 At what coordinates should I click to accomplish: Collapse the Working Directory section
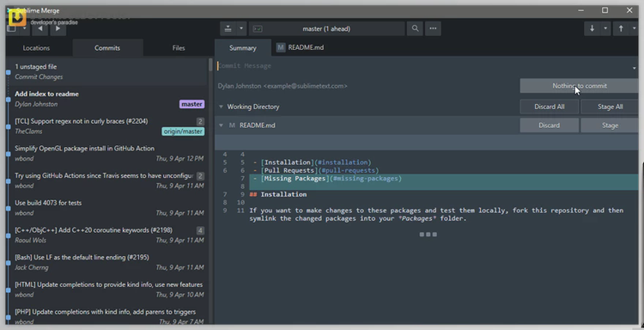tap(221, 107)
